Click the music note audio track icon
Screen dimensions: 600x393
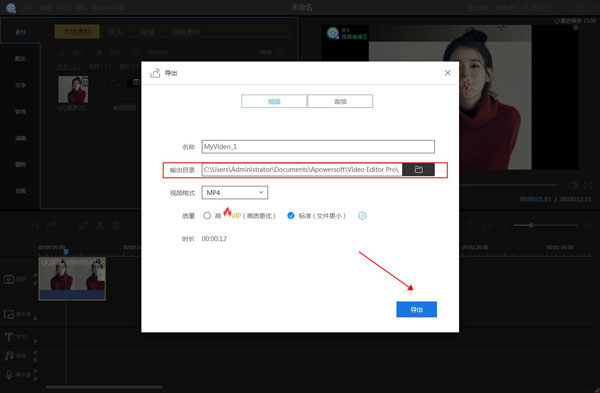[x=9, y=355]
